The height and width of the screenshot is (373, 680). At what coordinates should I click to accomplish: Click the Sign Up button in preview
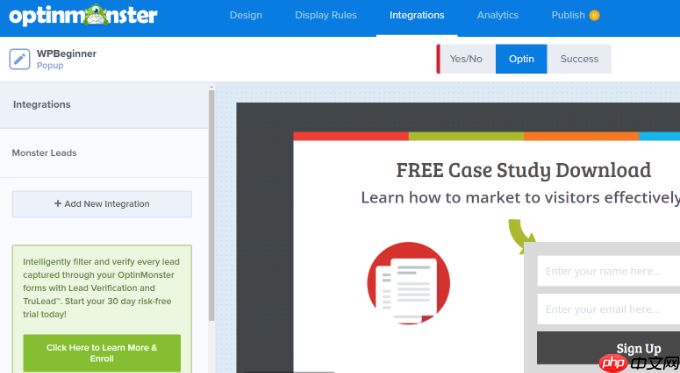(x=608, y=348)
